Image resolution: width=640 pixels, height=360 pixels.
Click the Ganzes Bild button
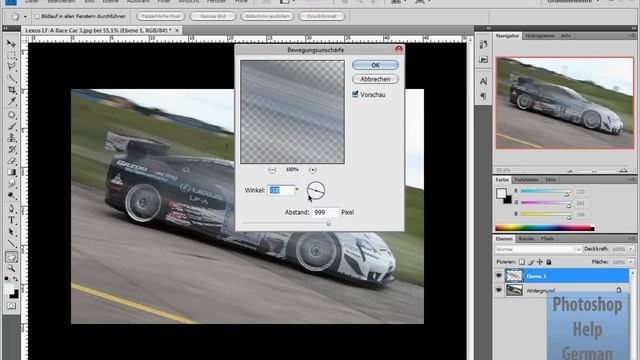pos(213,16)
